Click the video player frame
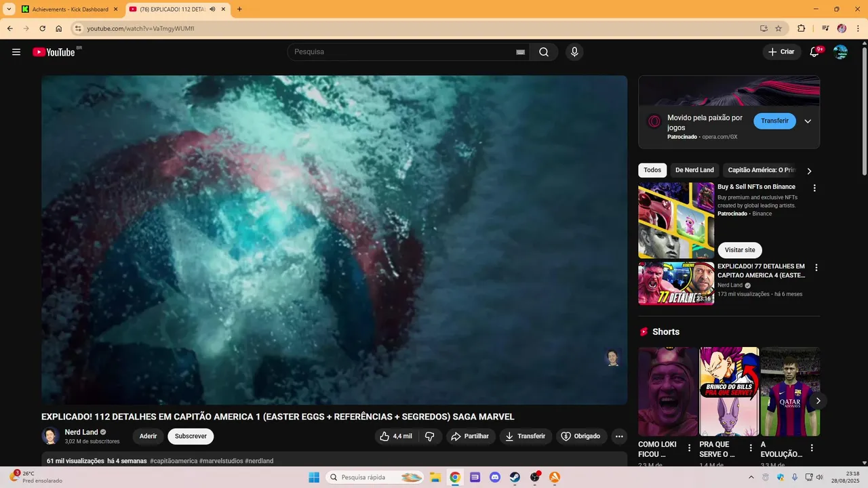The width and height of the screenshot is (868, 488). pos(334,240)
